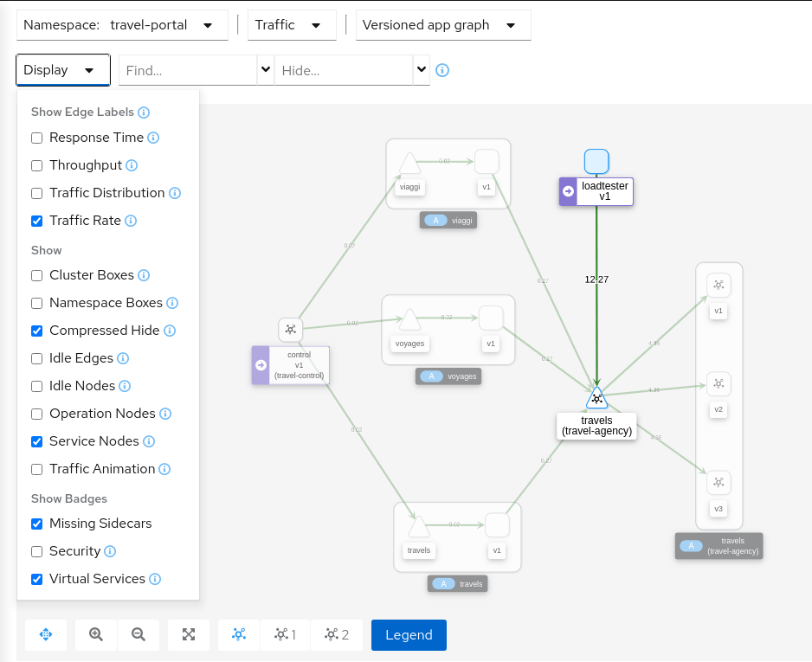Click info icon beside Response Time
Screen dimensions: 812x662
tap(153, 138)
